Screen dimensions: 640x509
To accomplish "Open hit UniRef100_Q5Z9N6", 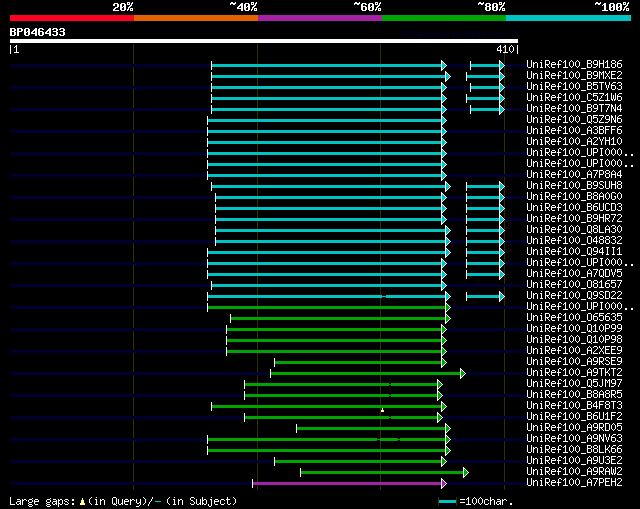I will pyautogui.click(x=574, y=120).
